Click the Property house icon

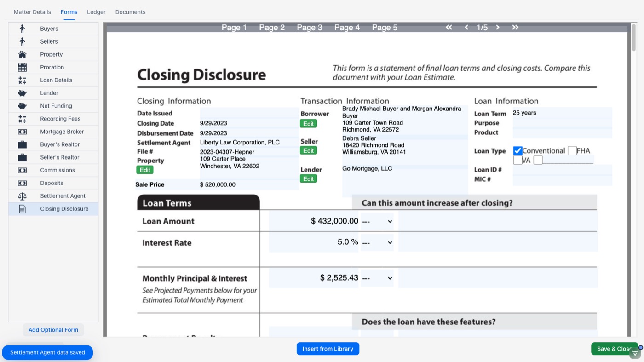(x=22, y=54)
